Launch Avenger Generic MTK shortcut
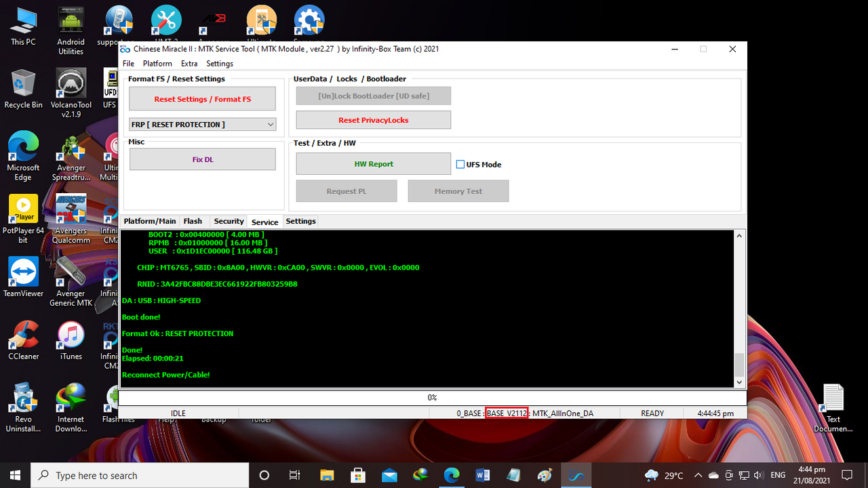Image resolution: width=868 pixels, height=488 pixels. pos(71,282)
